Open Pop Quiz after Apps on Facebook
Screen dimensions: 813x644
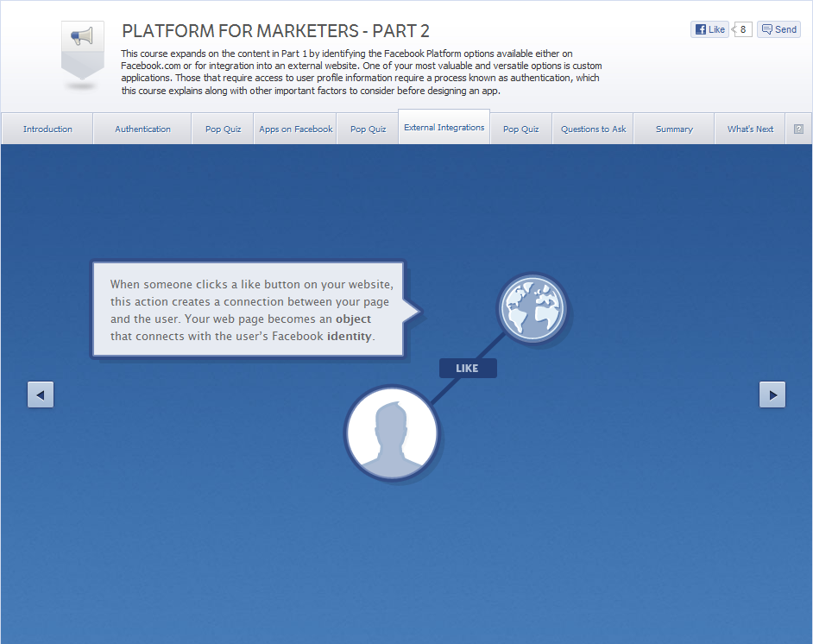[369, 129]
